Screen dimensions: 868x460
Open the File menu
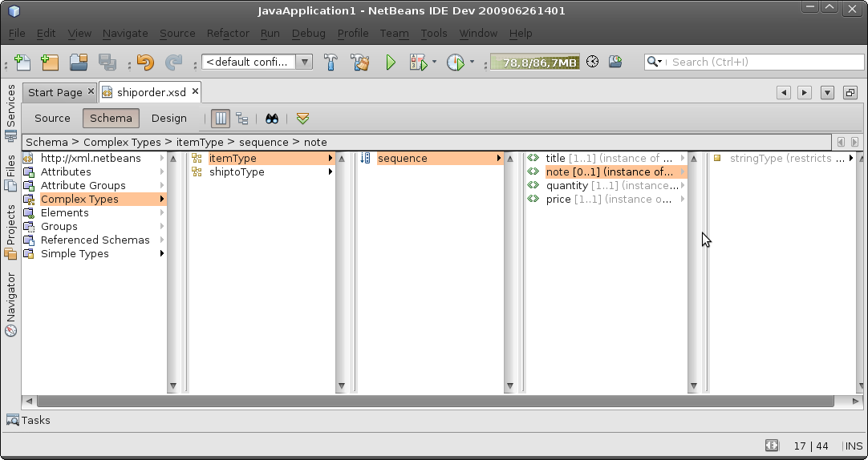(17, 33)
